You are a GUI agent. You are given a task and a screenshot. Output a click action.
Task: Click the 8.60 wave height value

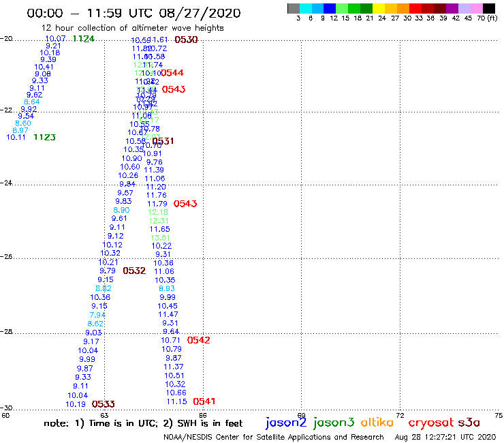(x=23, y=123)
